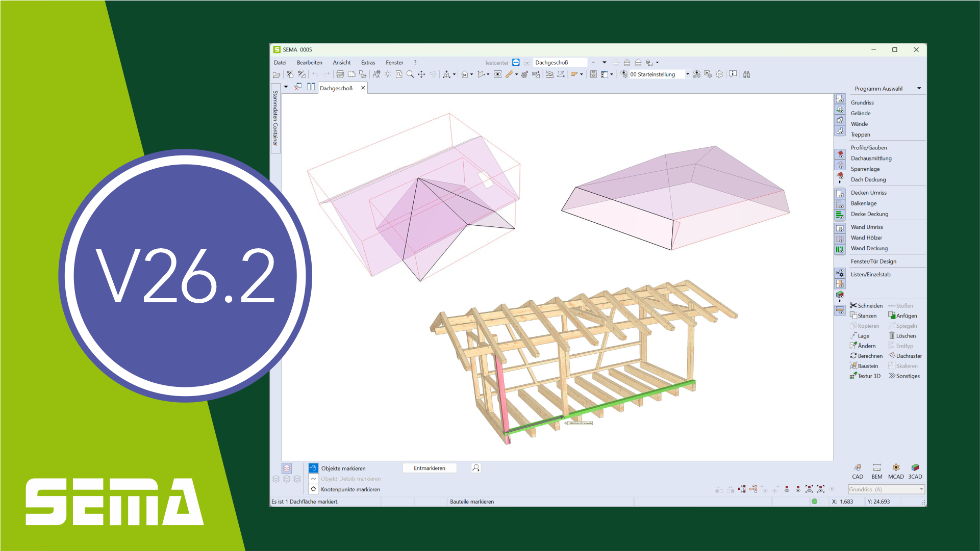Select the Dachraster tool
Viewport: 980px width, 551px height.
click(x=905, y=356)
